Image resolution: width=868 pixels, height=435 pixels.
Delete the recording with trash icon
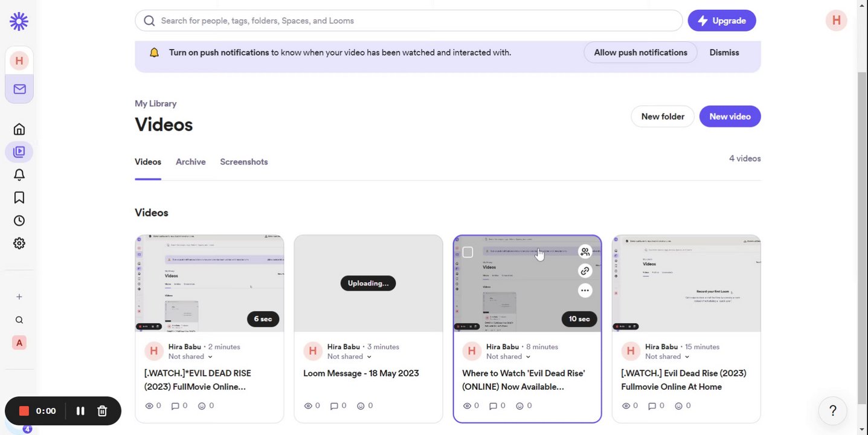tap(102, 411)
